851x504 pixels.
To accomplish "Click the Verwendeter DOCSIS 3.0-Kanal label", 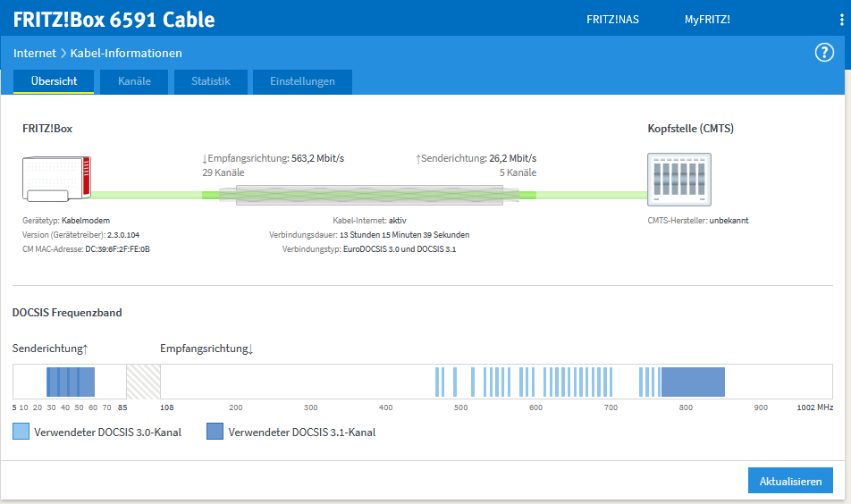I will click(x=107, y=433).
